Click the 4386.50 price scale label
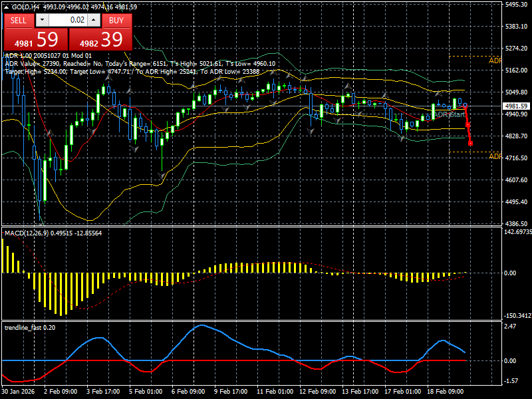532x399 pixels. pyautogui.click(x=517, y=223)
